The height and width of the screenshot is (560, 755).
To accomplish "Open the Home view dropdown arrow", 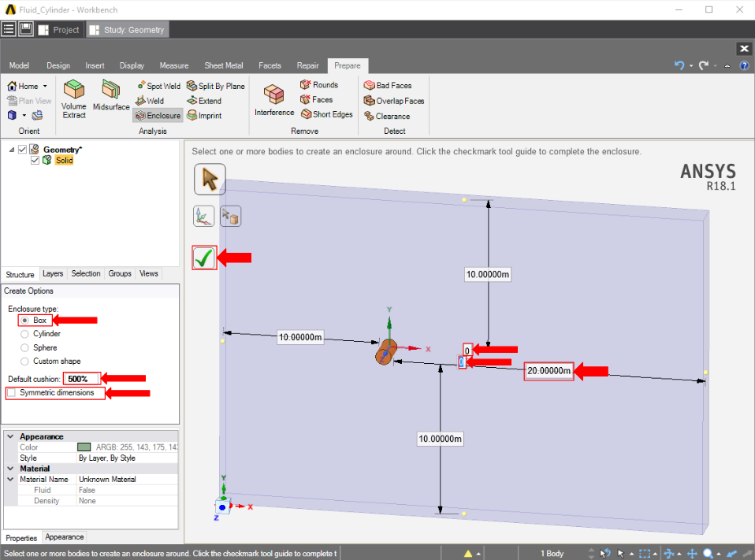I will click(x=45, y=86).
